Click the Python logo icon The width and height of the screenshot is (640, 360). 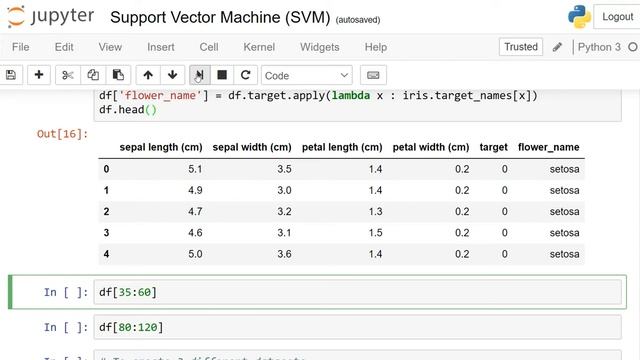(579, 17)
